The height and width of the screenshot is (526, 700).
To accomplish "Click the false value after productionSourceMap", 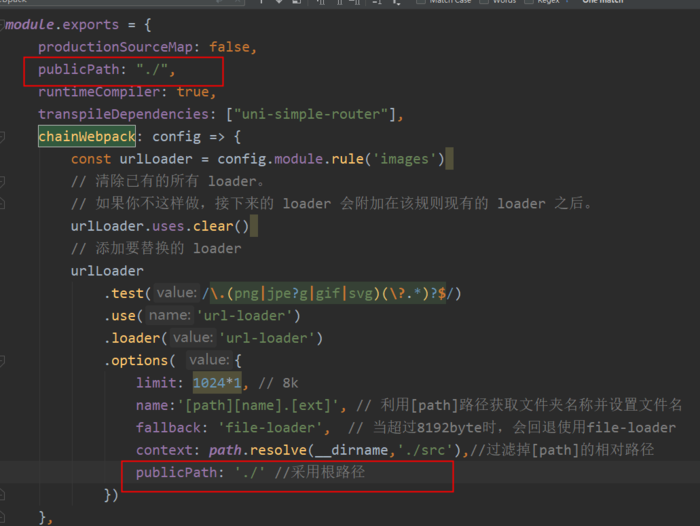I will coord(229,47).
